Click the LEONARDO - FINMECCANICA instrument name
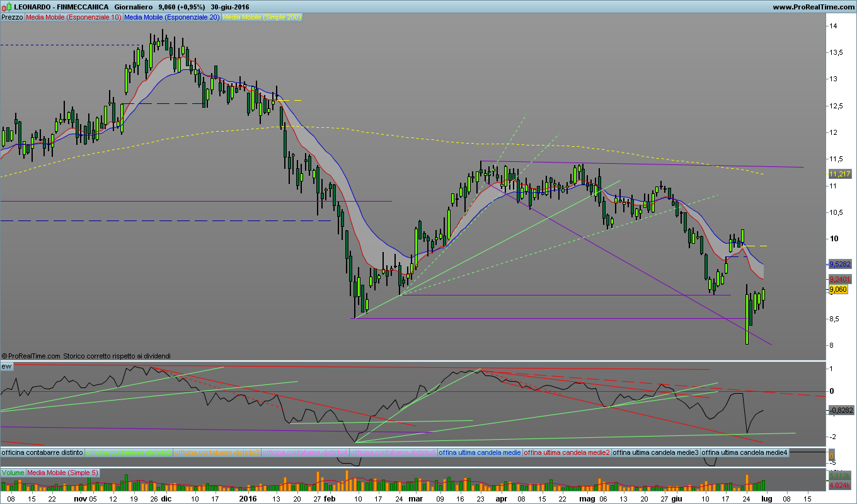The width and height of the screenshot is (857, 504). (61, 7)
